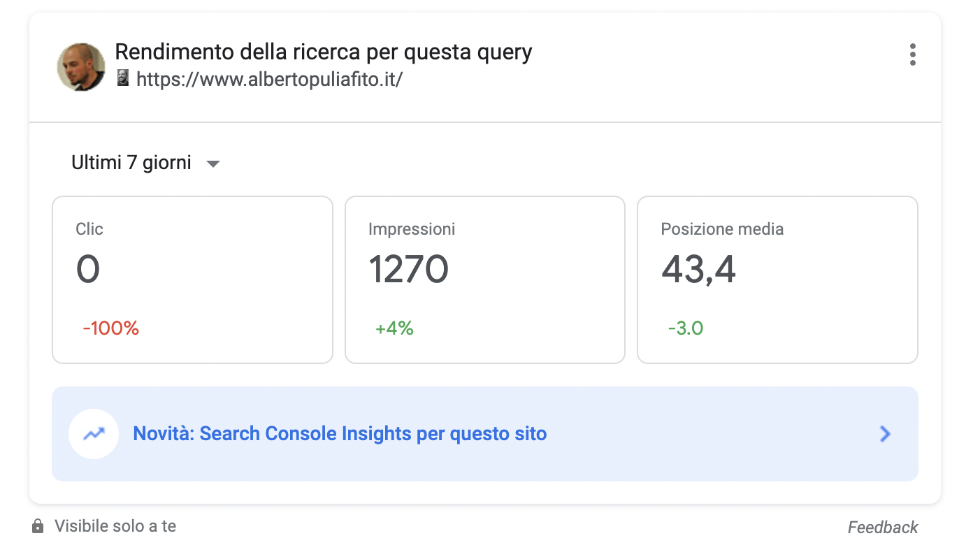Click the Visibile solo a te label
The height and width of the screenshot is (538, 980).
115,526
